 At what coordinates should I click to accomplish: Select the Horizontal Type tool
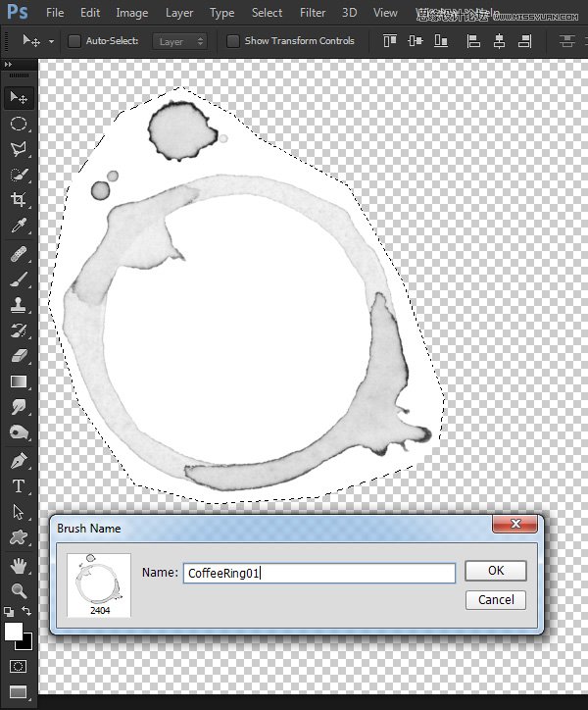(19, 486)
